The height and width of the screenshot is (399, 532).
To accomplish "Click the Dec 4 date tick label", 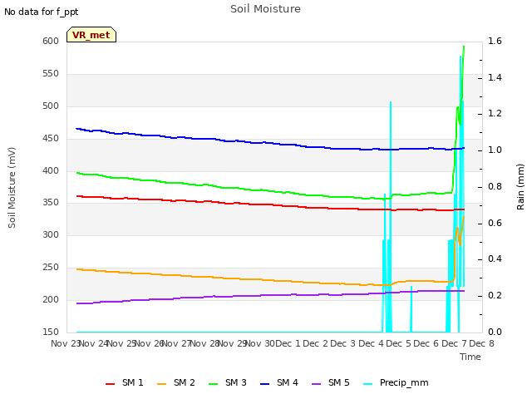I will click(x=372, y=343).
